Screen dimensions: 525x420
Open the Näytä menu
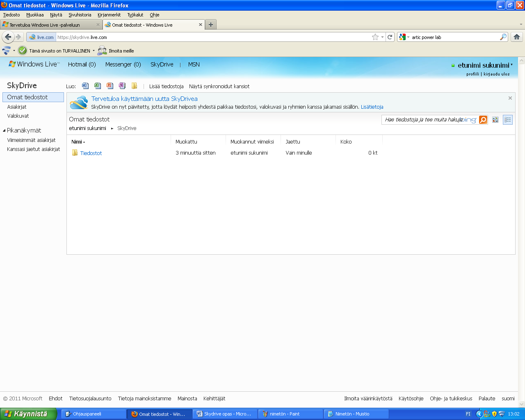coord(56,15)
